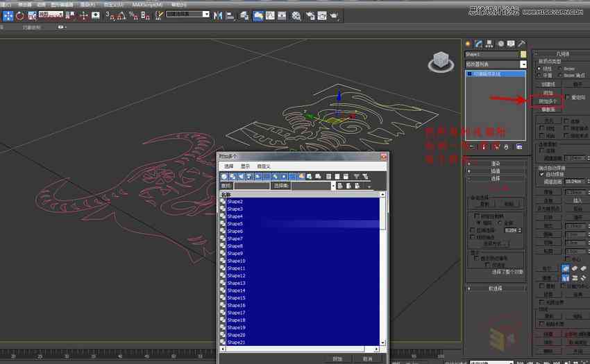The height and width of the screenshot is (364, 590).
Task: Click the 附加 button at dialog bottom
Action: [x=337, y=359]
